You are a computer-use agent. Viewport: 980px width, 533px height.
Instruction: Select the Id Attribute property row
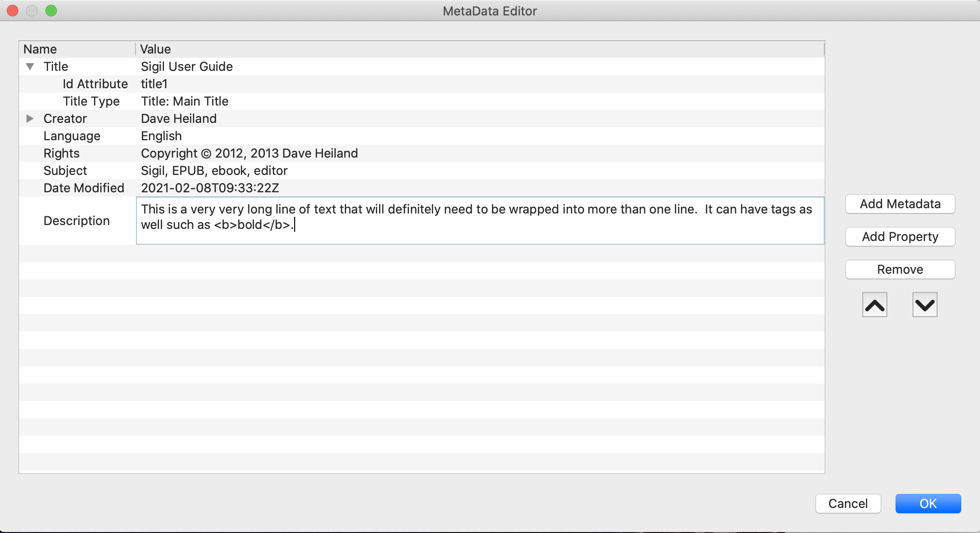point(95,84)
